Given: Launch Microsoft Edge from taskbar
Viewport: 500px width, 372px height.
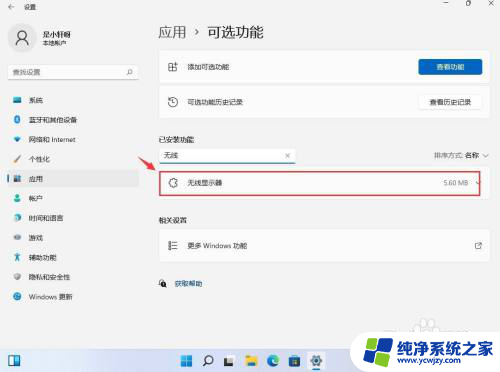Looking at the screenshot, I should click(273, 361).
